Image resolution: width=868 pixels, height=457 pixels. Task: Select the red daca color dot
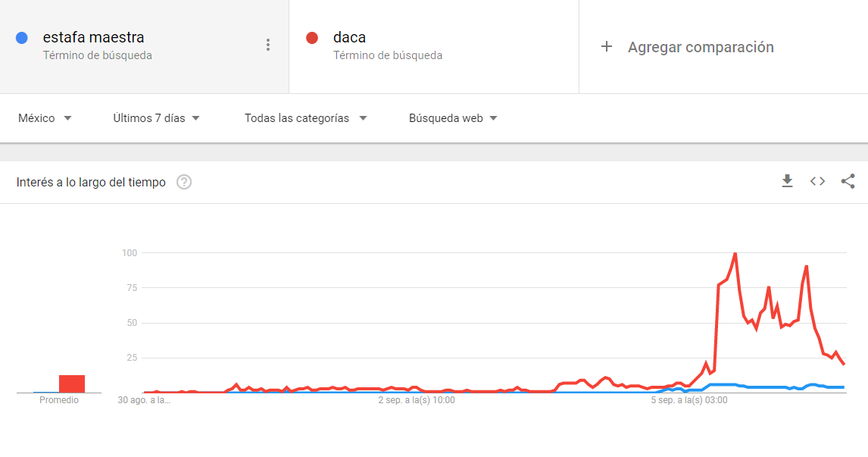tap(312, 38)
